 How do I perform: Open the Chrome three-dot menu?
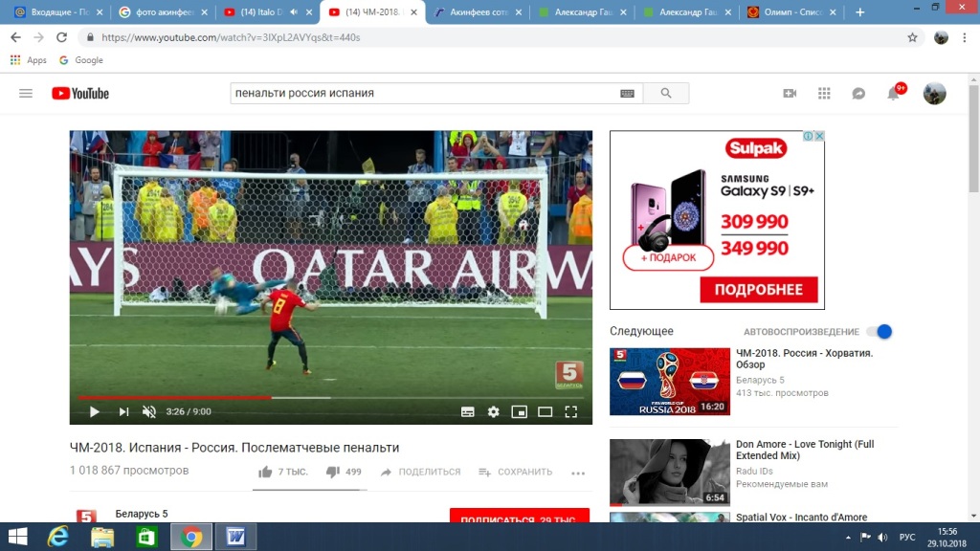click(965, 37)
